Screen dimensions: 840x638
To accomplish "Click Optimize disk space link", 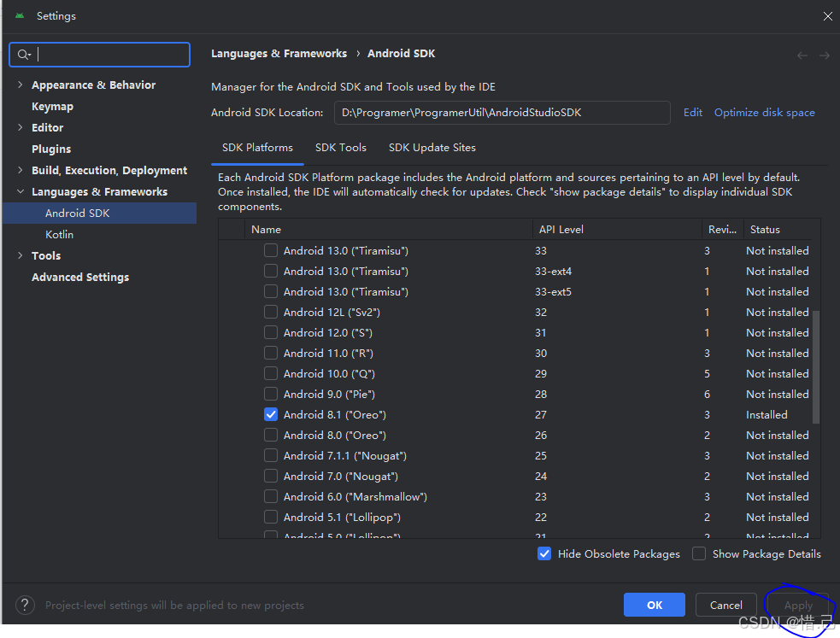I will point(765,113).
